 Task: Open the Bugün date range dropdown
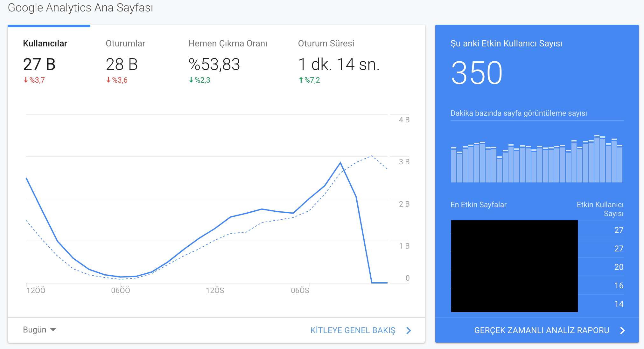pos(39,330)
